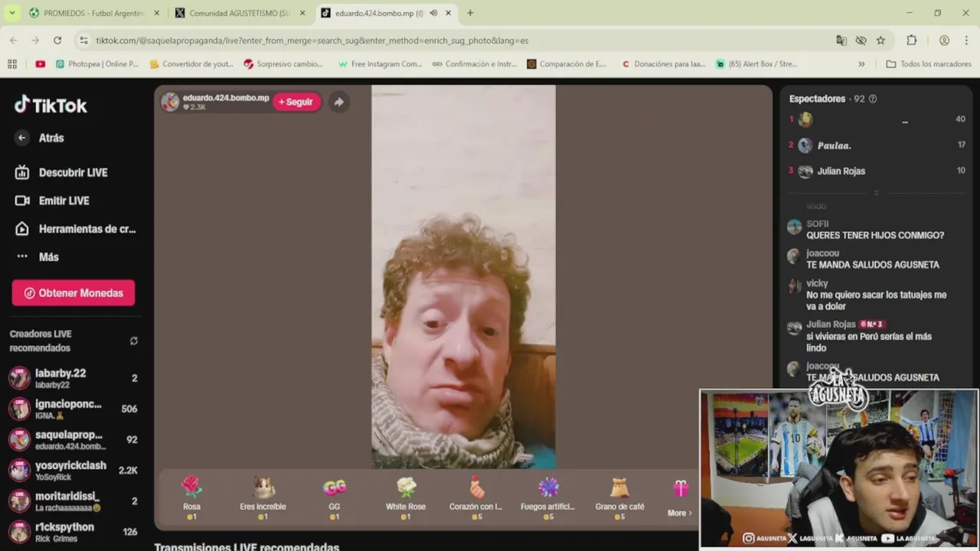Open Herramientas de creador menu item
The height and width of the screenshot is (551, 980).
pos(76,229)
